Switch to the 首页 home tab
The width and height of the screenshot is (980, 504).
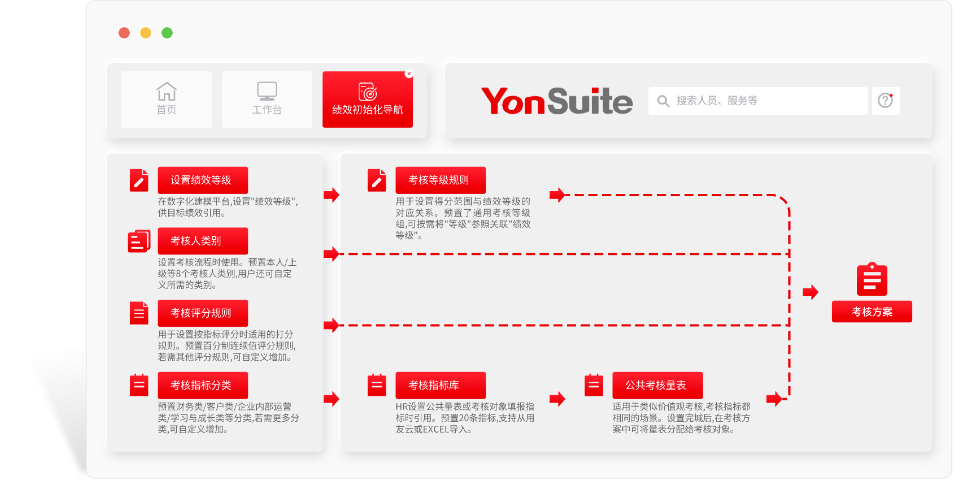click(166, 99)
